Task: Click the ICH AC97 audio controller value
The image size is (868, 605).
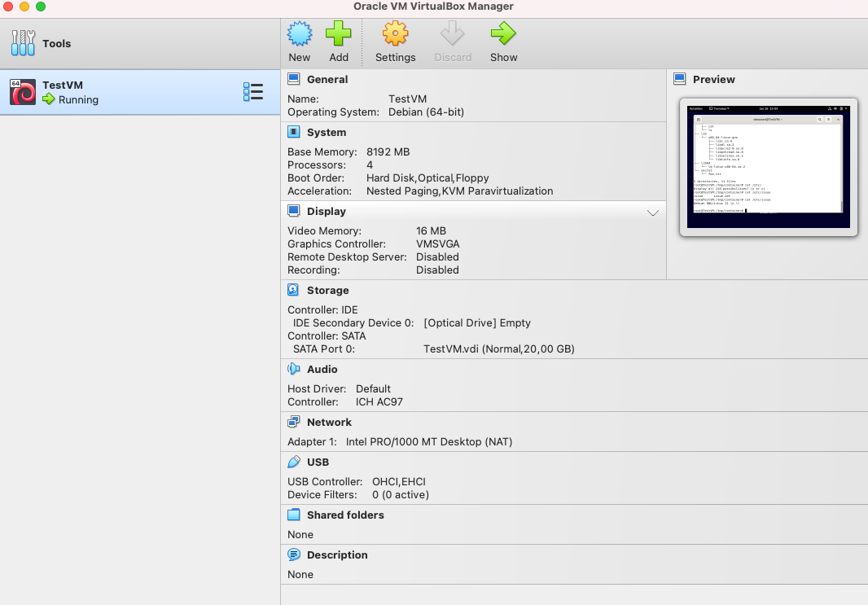Action: [x=379, y=402]
